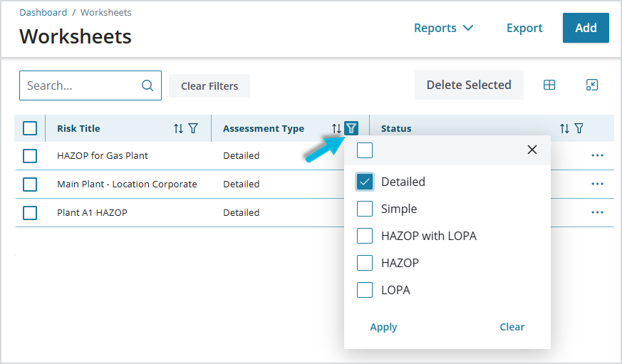
Task: Open the Status column filter icon
Action: (579, 128)
